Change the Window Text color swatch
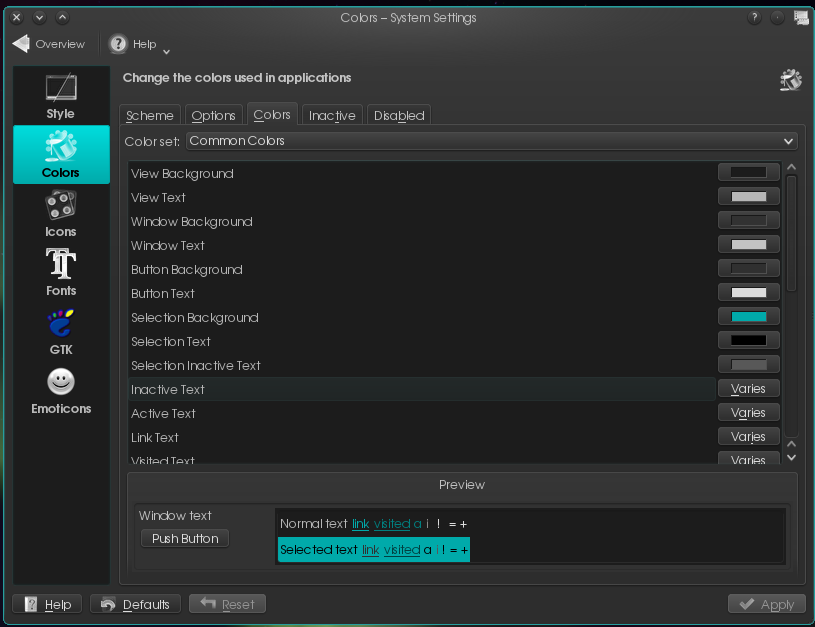Screen dimensions: 815x627 click(x=748, y=244)
